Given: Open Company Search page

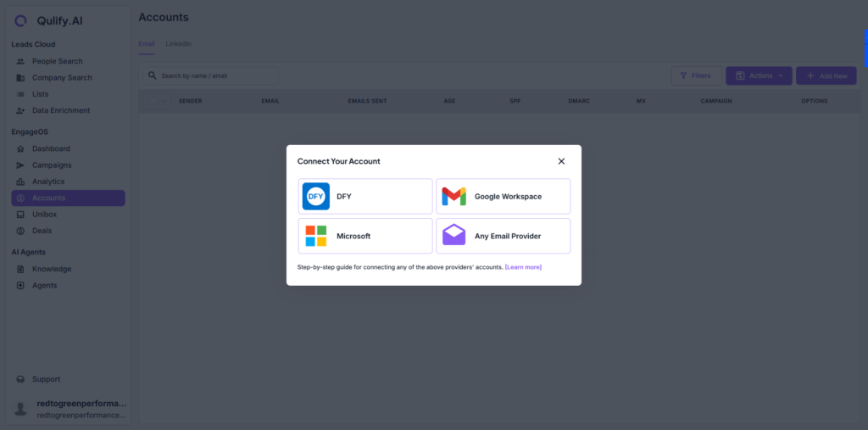Looking at the screenshot, I should [x=68, y=77].
